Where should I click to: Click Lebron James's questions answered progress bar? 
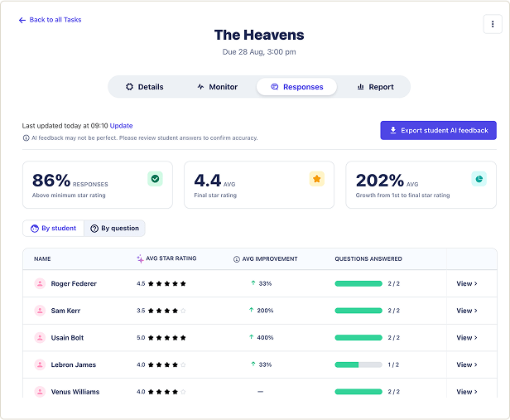click(x=358, y=364)
